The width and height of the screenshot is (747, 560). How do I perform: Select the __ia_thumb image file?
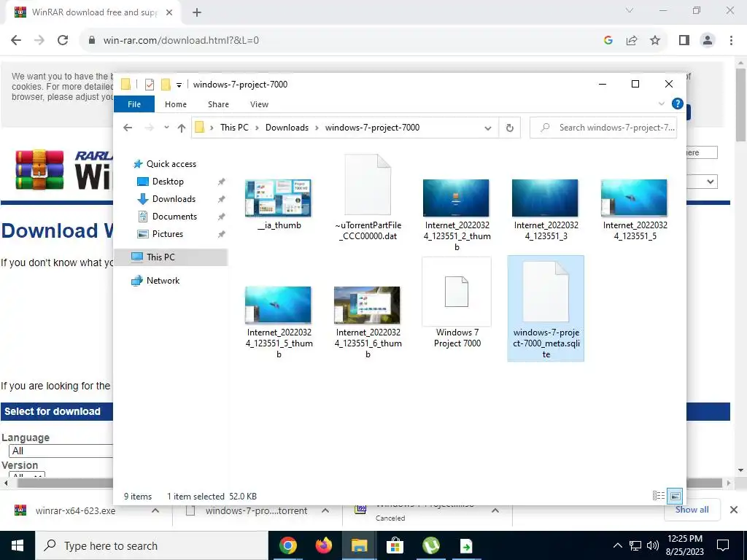(x=279, y=205)
